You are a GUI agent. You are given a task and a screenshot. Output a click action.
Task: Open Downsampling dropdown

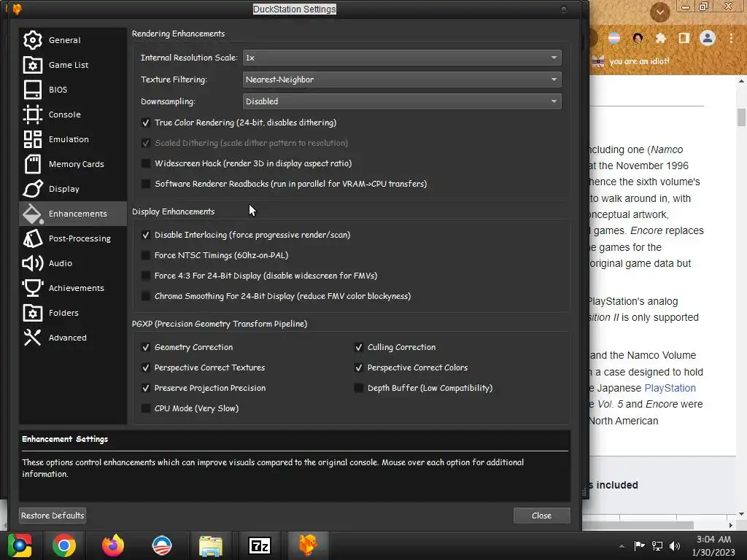coord(402,101)
